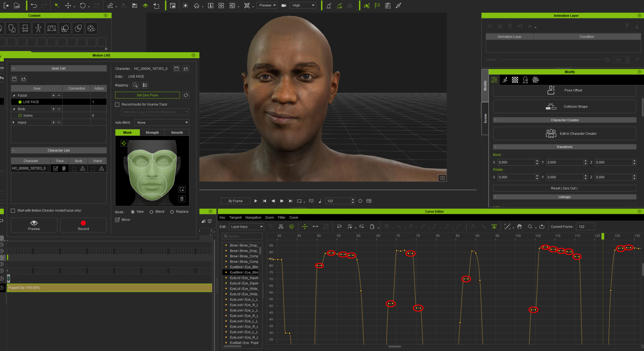Click Set Zero Pose button
This screenshot has height=351, width=644.
[147, 95]
